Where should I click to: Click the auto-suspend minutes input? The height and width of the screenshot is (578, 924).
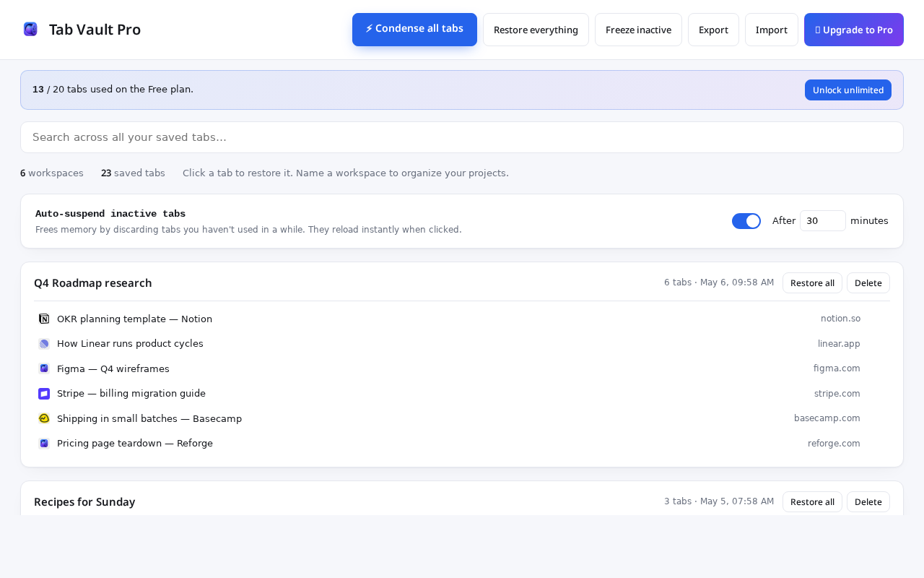(823, 221)
